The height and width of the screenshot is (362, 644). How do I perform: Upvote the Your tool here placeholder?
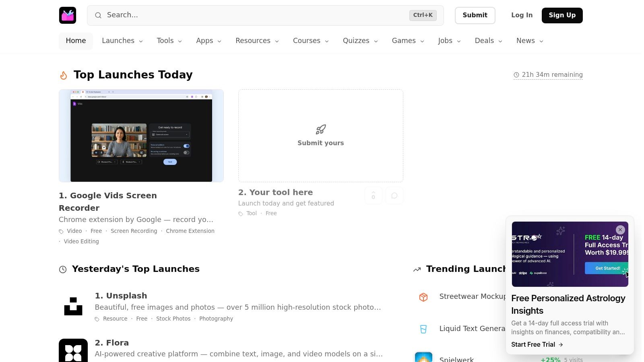click(373, 195)
